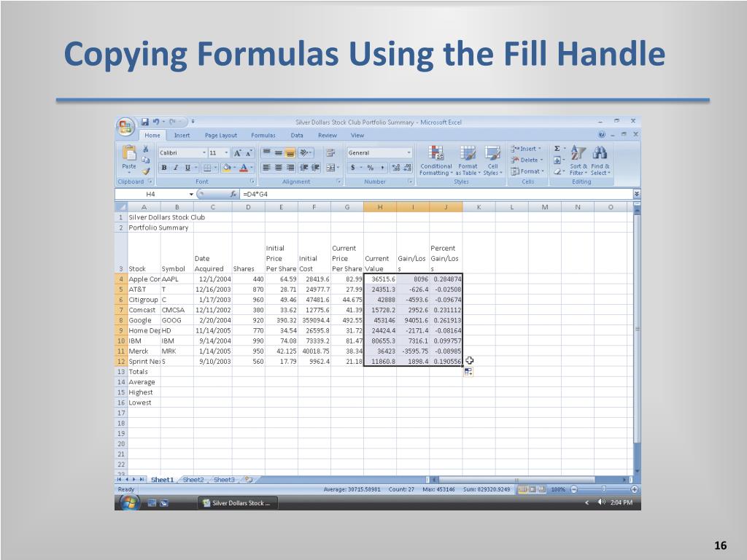Click the Insert Function fx button
The height and width of the screenshot is (560, 747).
pos(233,194)
